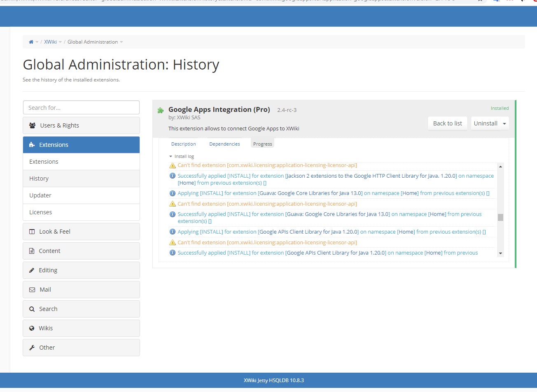Click the Search for... input field

81,107
